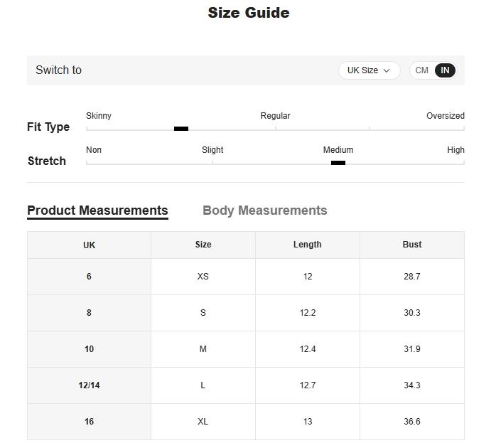Select the UK 12/14 row label
This screenshot has width=496, height=448.
click(x=90, y=385)
